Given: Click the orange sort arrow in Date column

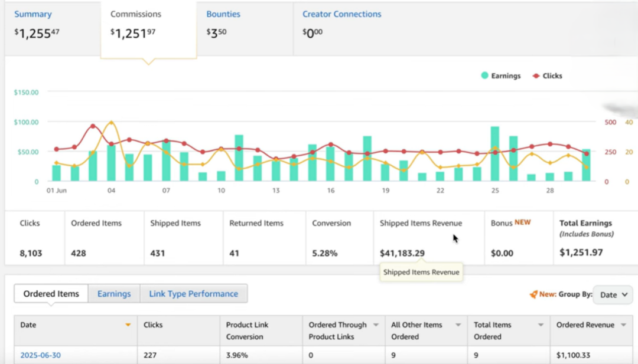Looking at the screenshot, I should (x=128, y=325).
